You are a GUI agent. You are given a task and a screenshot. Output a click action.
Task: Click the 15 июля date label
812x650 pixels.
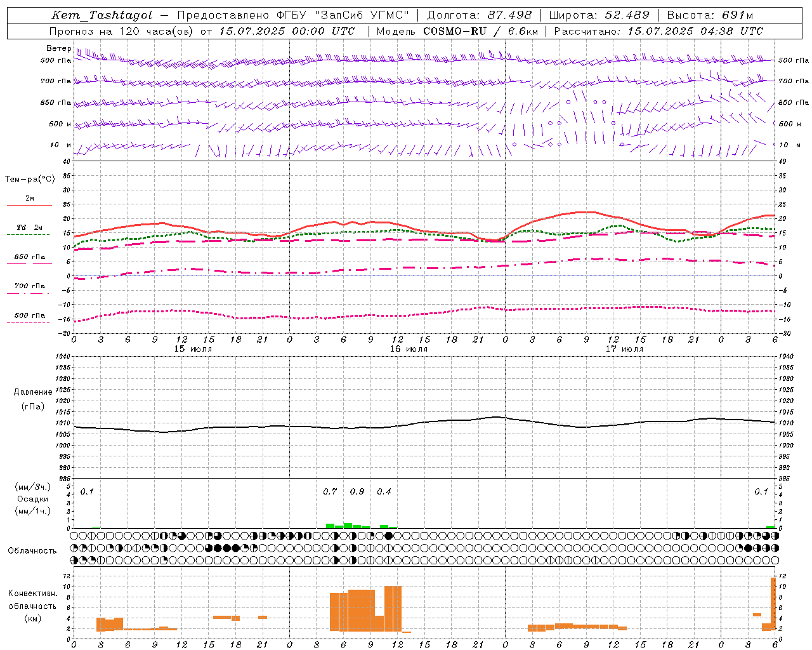(x=193, y=349)
